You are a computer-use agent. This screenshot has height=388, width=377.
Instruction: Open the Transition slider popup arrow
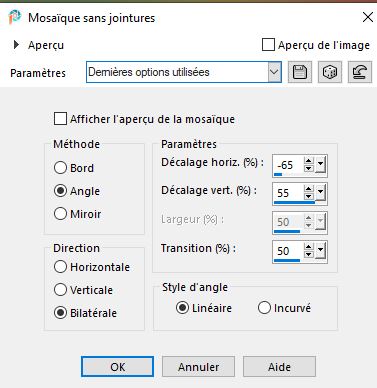(x=320, y=251)
